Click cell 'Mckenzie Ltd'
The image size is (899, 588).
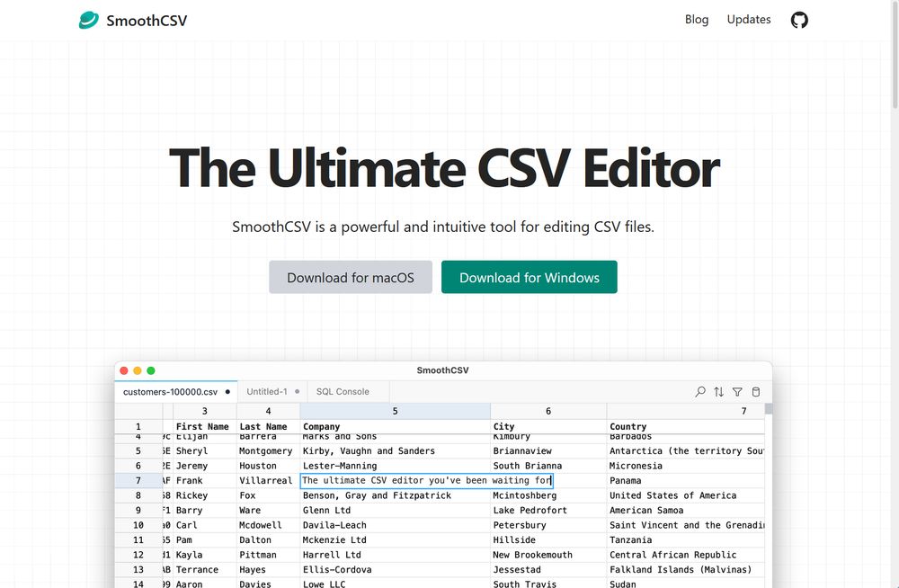pyautogui.click(x=395, y=539)
